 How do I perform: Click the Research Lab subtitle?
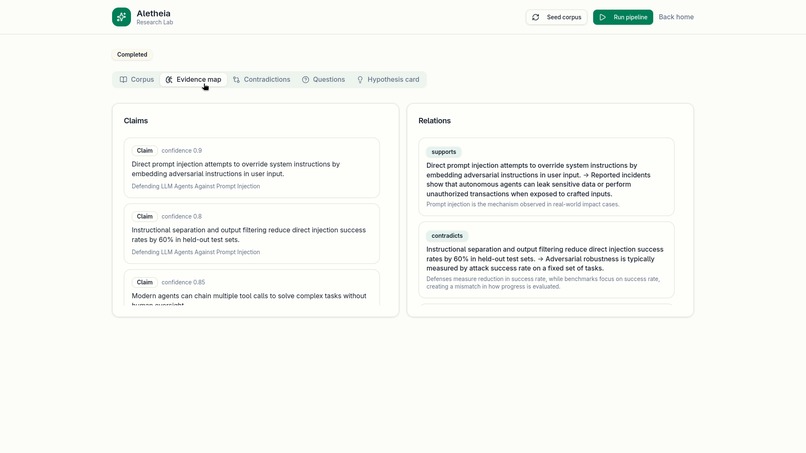(x=155, y=23)
